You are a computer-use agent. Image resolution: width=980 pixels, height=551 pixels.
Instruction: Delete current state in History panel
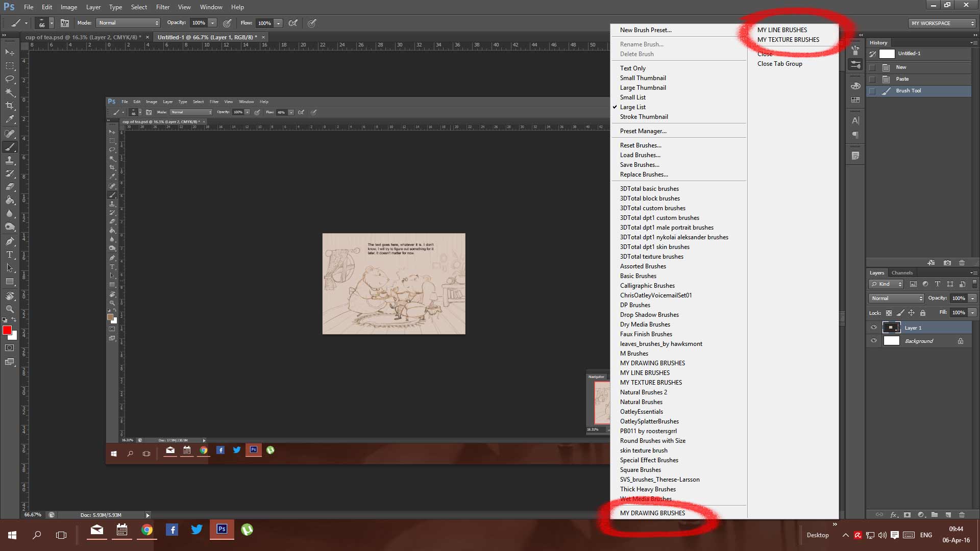[962, 263]
